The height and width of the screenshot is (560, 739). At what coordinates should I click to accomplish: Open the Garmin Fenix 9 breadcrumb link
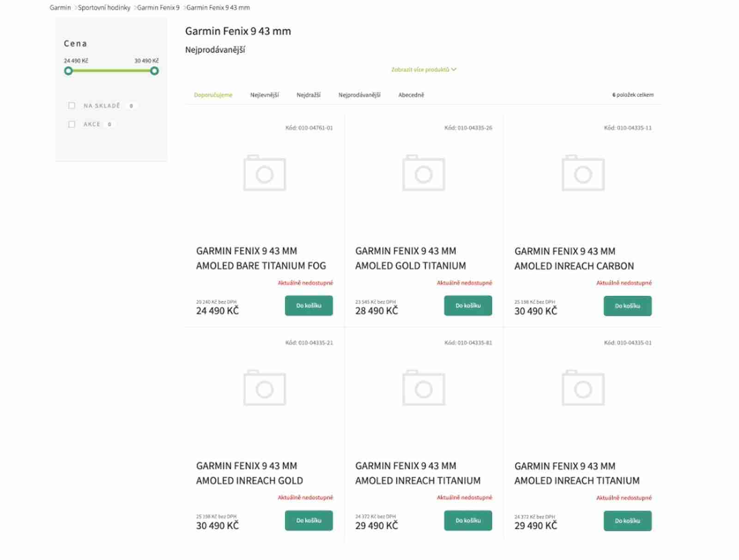point(158,7)
